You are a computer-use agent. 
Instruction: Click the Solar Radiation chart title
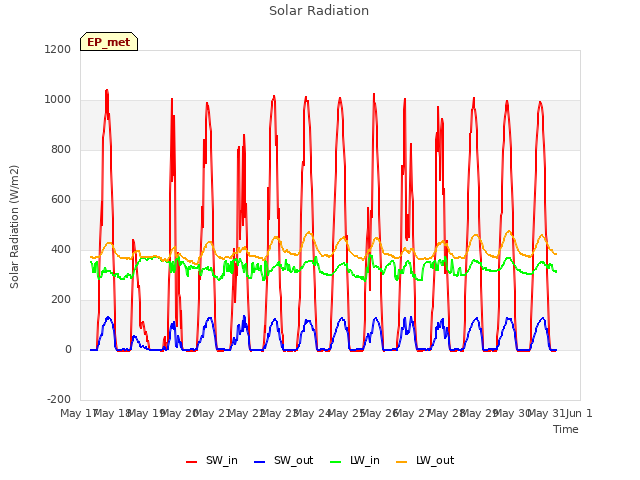(319, 11)
